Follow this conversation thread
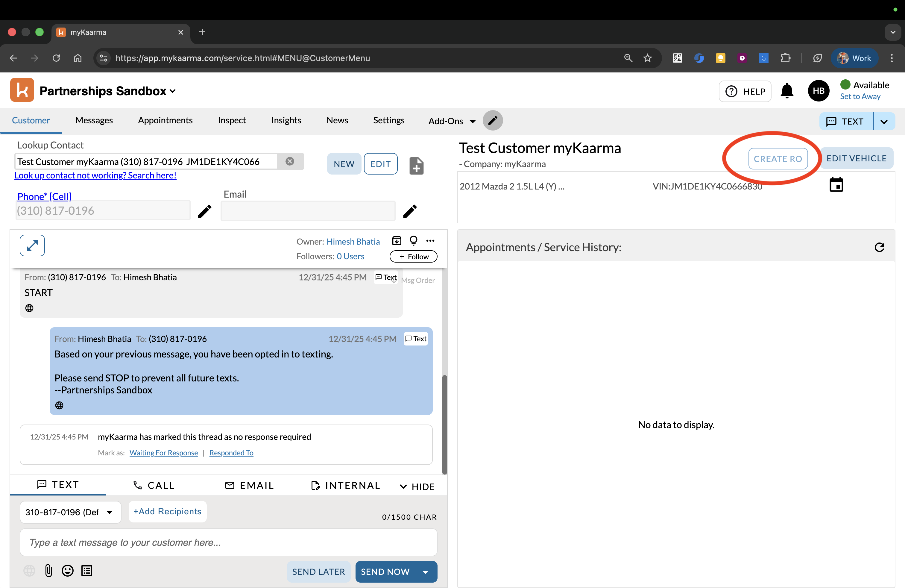 [x=413, y=256]
